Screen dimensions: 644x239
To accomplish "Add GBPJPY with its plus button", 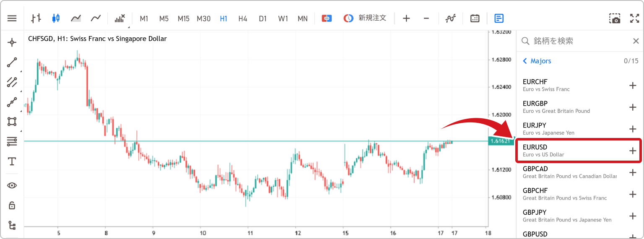I will pos(633,216).
